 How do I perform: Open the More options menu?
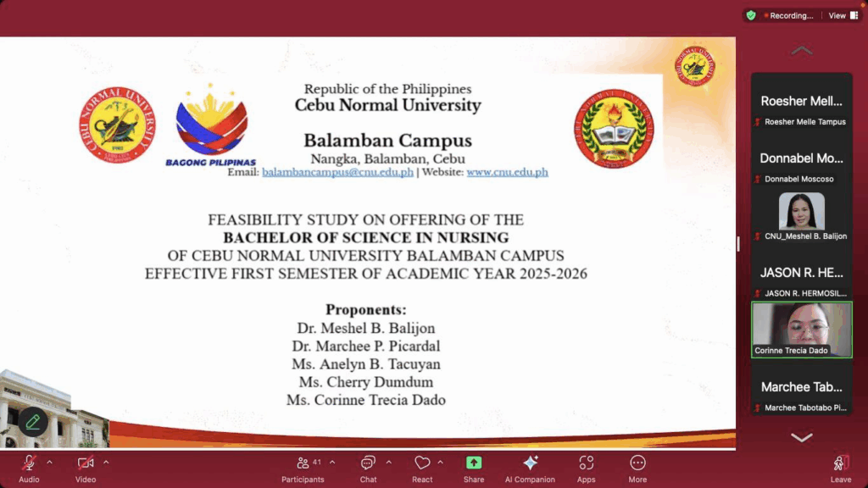point(637,469)
